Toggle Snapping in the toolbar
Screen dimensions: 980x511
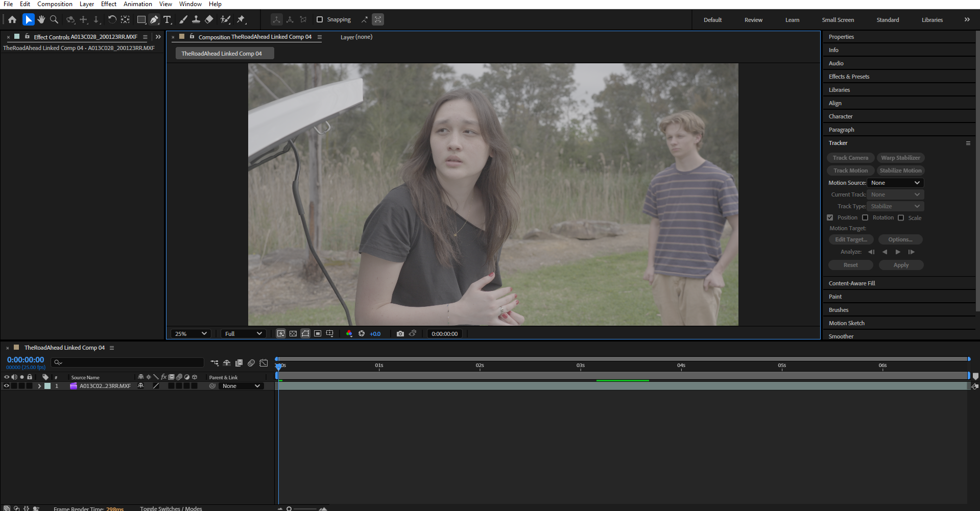pyautogui.click(x=320, y=19)
